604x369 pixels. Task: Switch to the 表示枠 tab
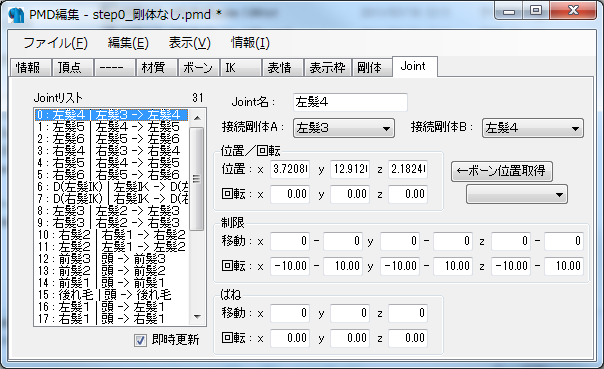tap(327, 68)
